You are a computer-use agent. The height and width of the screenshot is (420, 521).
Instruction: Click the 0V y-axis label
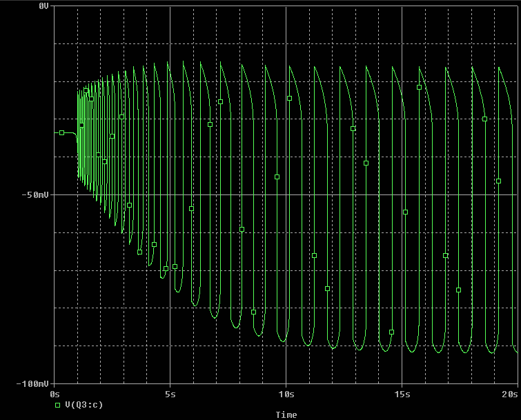coord(43,6)
